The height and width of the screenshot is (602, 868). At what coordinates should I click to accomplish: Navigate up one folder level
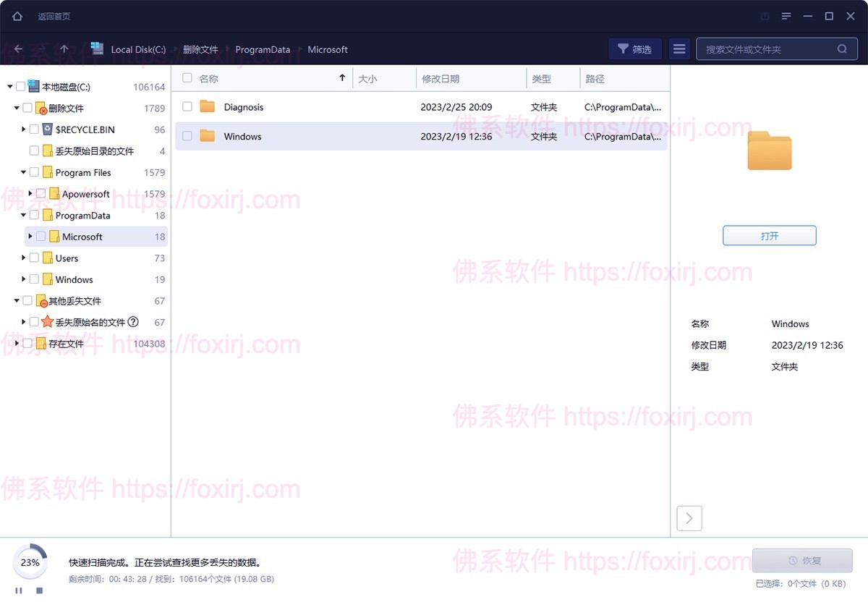pos(64,49)
